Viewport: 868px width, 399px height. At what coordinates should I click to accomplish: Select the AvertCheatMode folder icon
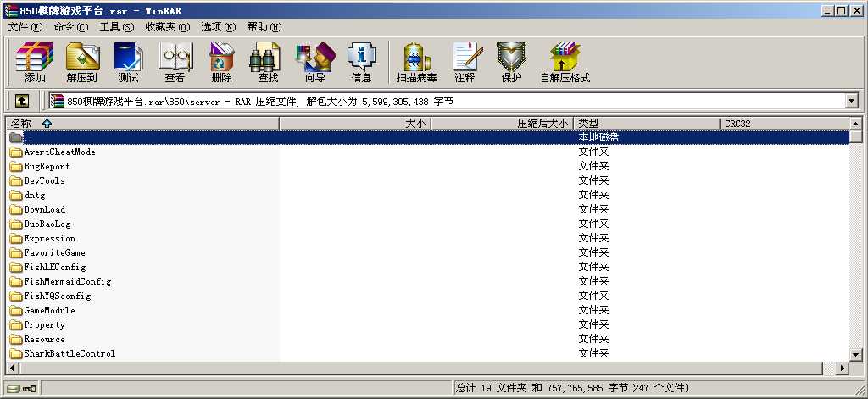[x=15, y=152]
